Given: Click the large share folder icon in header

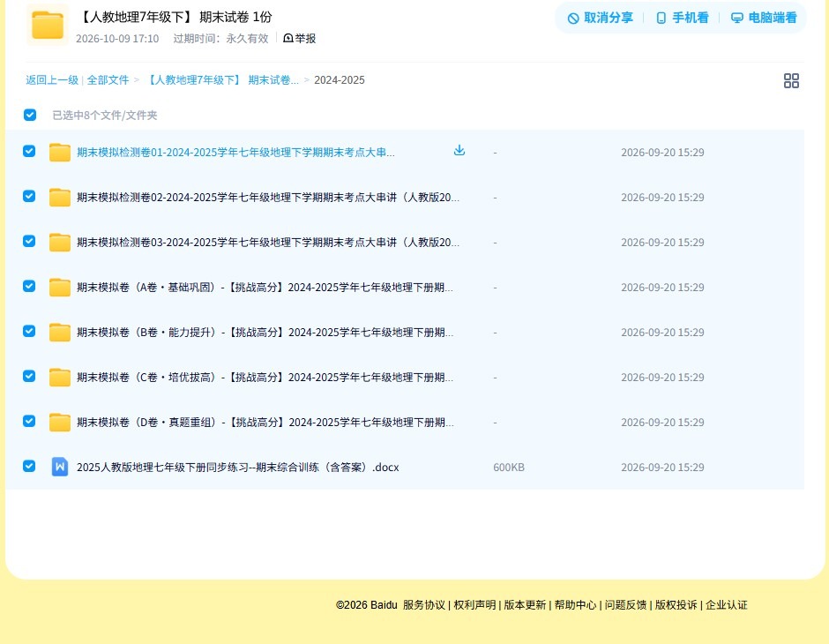Looking at the screenshot, I should point(48,25).
